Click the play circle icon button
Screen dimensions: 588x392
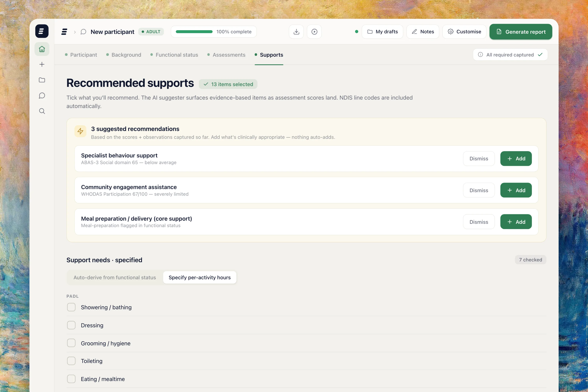click(314, 32)
